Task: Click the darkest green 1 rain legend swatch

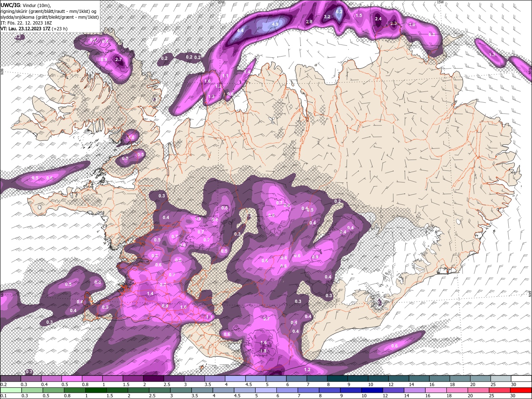Action: click(96, 390)
